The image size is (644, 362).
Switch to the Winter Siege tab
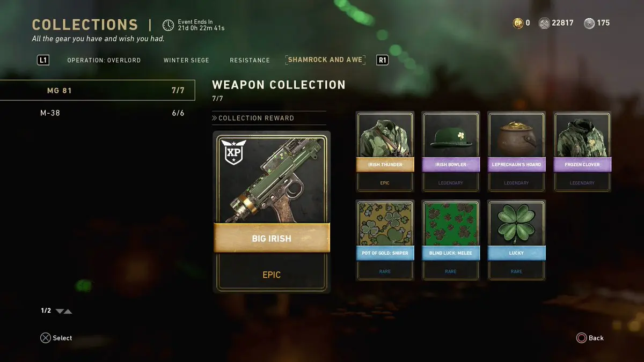coord(186,60)
